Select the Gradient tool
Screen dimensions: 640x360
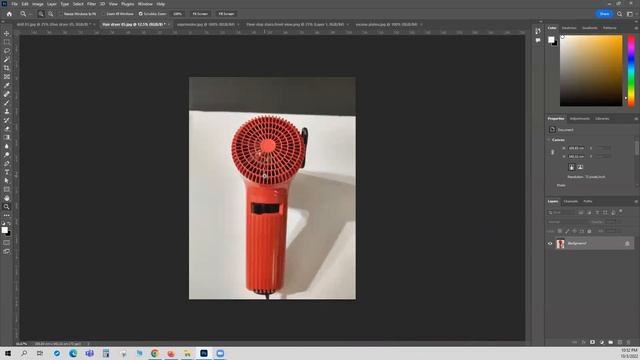point(7,138)
